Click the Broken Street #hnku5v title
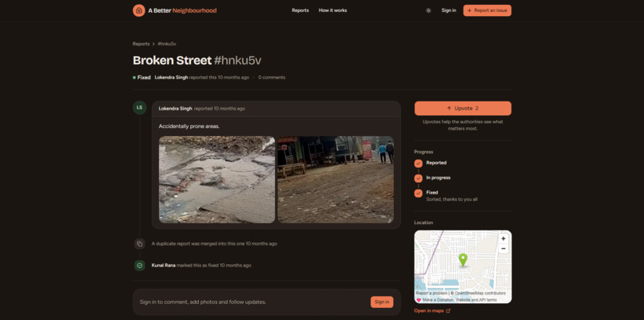 (197, 61)
